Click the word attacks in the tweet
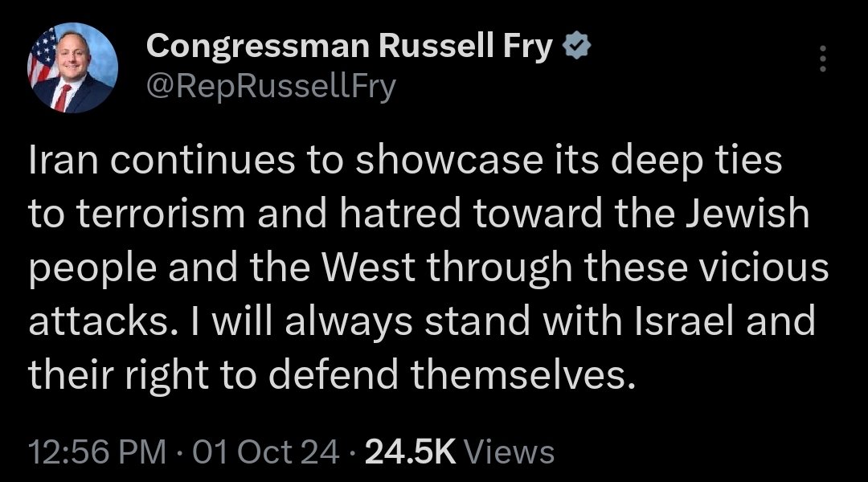This screenshot has height=482, width=868. pyautogui.click(x=89, y=321)
